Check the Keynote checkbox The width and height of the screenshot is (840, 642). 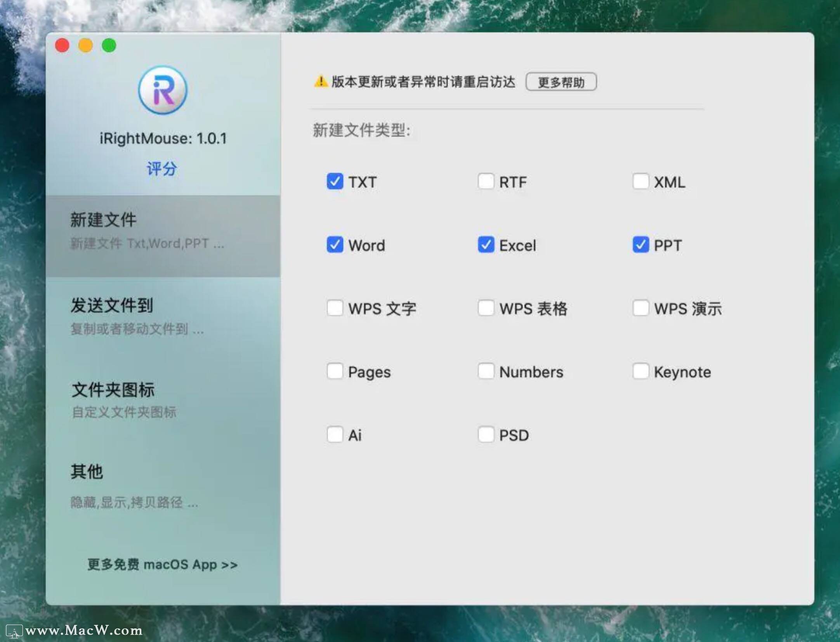[x=640, y=371]
